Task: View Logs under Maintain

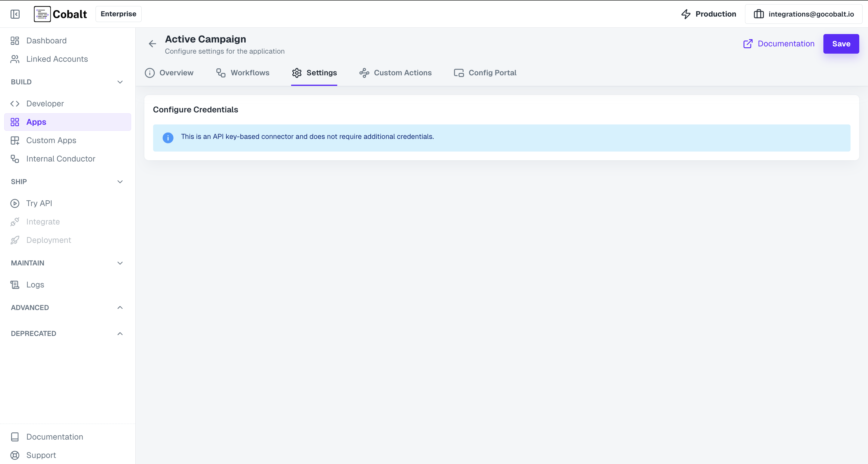Action: click(x=35, y=285)
